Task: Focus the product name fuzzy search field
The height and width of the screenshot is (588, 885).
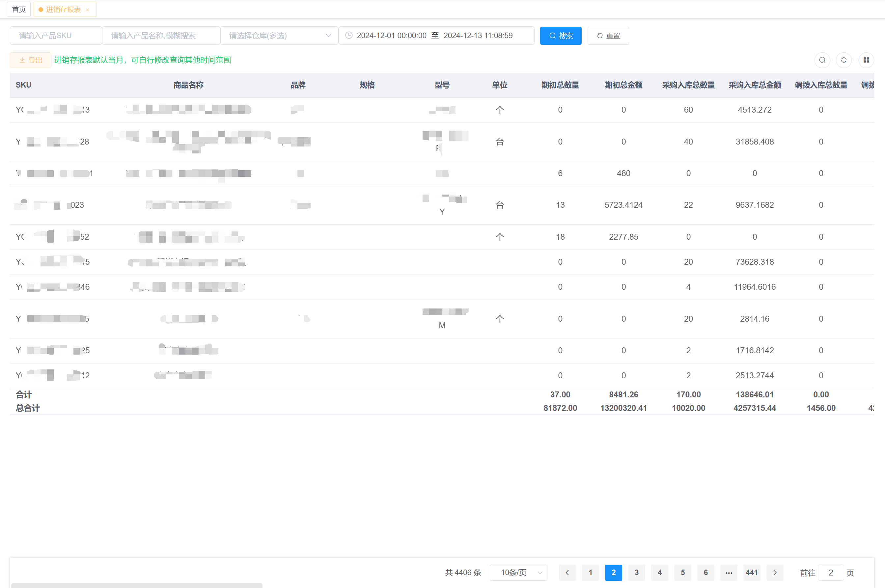Action: tap(161, 36)
